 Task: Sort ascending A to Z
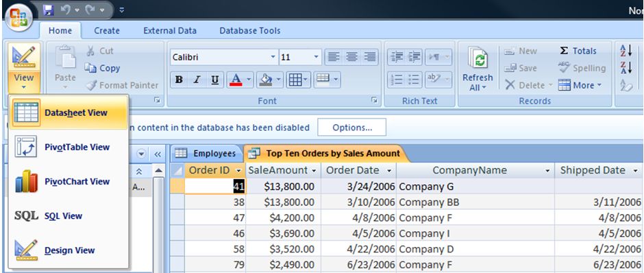click(626, 51)
